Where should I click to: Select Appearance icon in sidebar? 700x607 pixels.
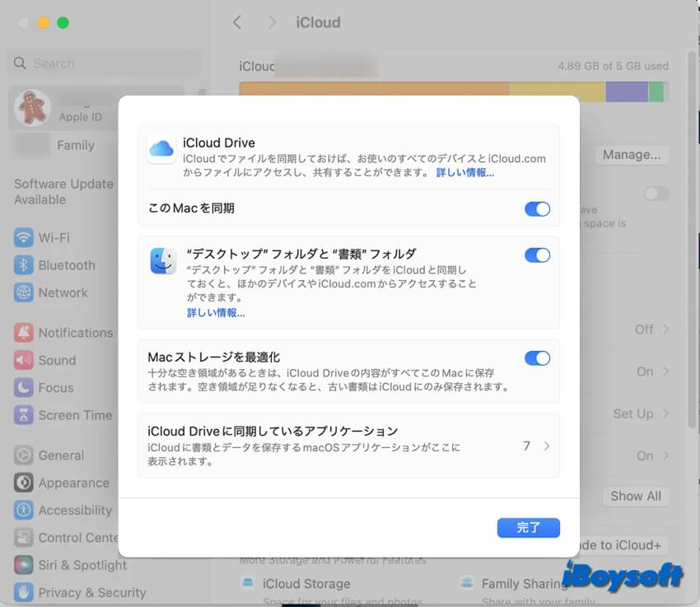point(23,483)
